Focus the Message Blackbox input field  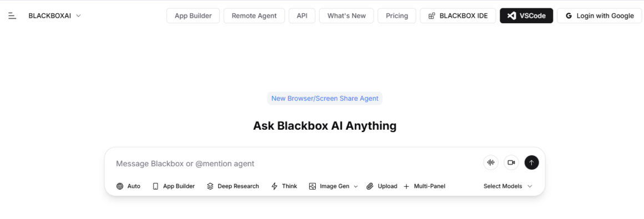click(296, 164)
